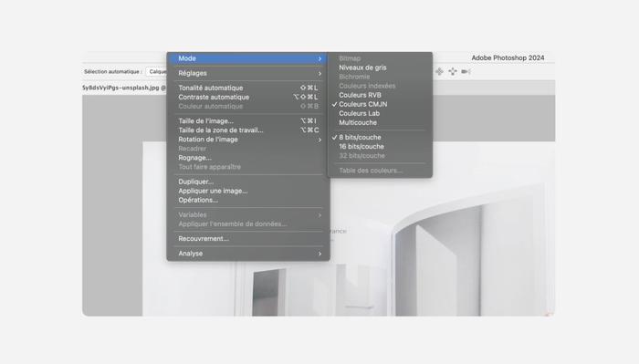The image size is (639, 364).
Task: Click Tonalité automatique menu item
Action: (x=247, y=88)
